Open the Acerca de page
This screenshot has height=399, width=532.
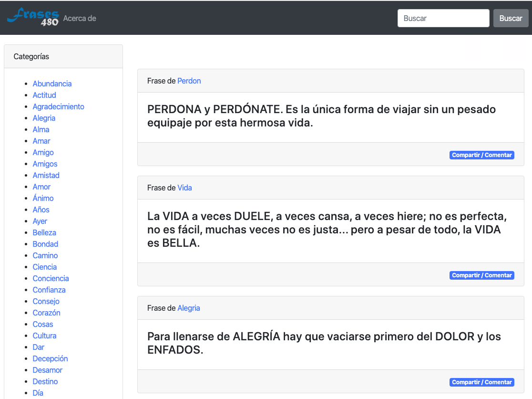pyautogui.click(x=80, y=18)
